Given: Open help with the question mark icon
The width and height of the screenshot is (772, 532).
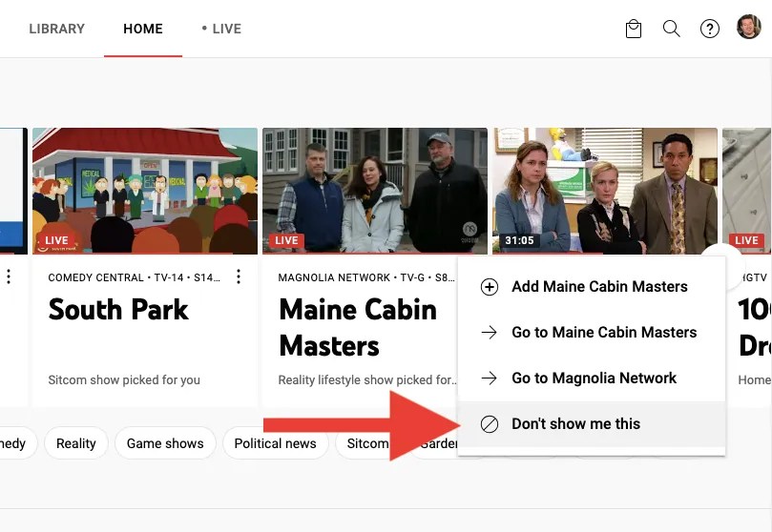Looking at the screenshot, I should click(x=709, y=29).
